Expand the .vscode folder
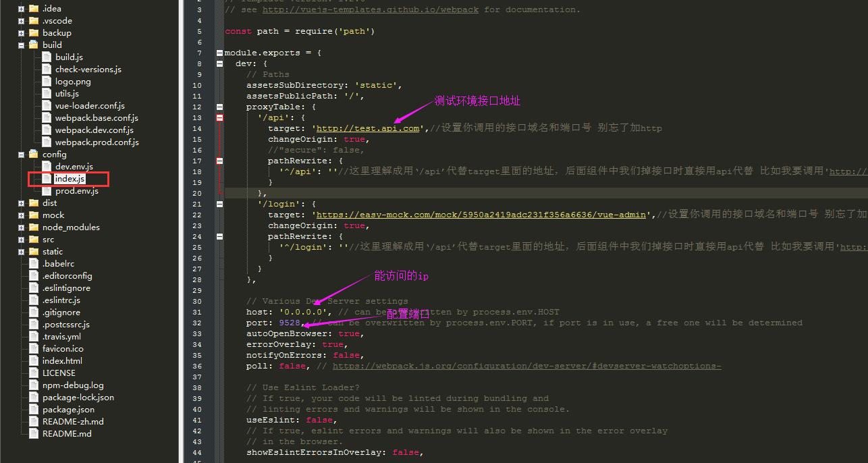 (x=20, y=20)
